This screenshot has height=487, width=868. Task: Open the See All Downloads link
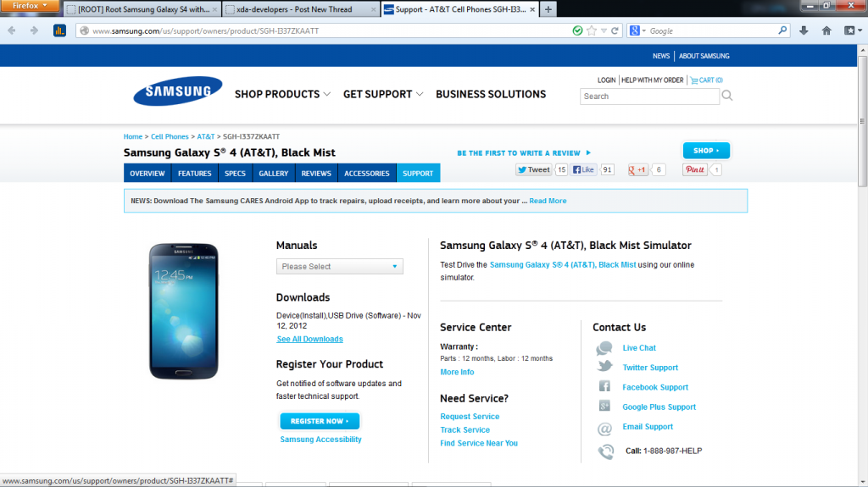309,340
